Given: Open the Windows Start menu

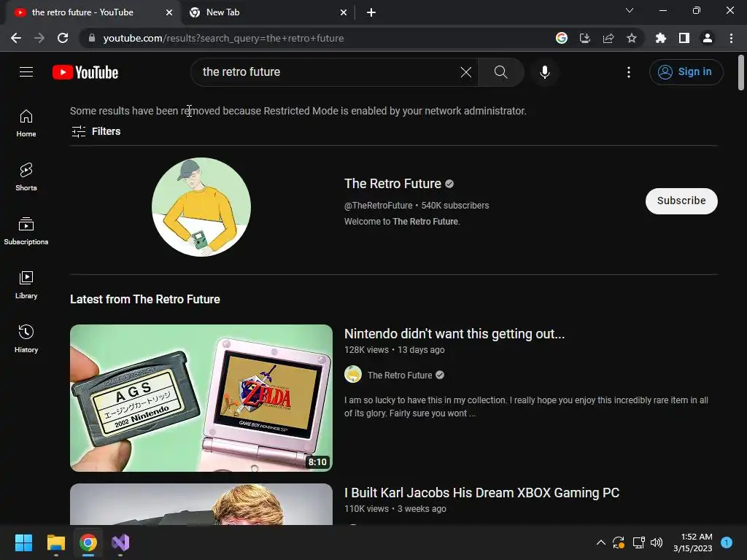Looking at the screenshot, I should coord(24,542).
